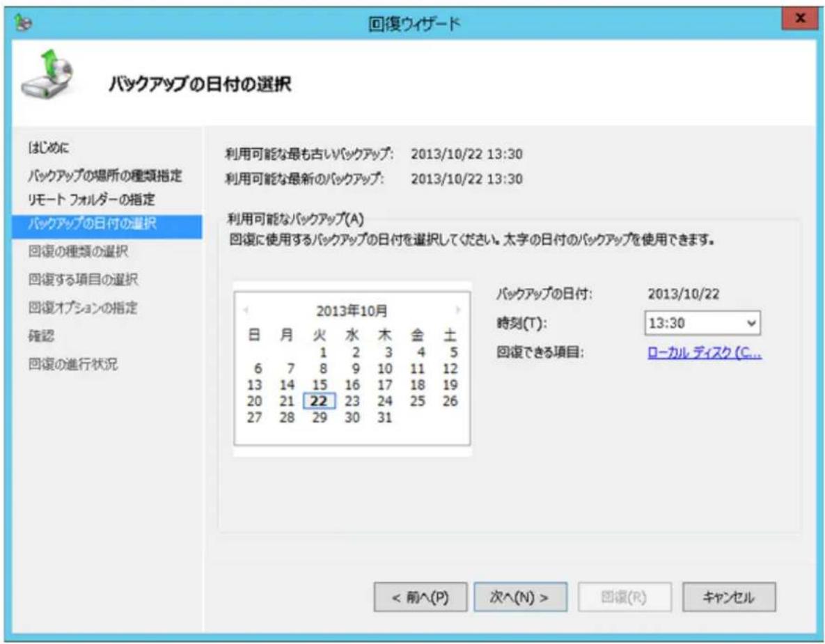Select date 29 in calendar
The image size is (825, 644).
pyautogui.click(x=320, y=417)
